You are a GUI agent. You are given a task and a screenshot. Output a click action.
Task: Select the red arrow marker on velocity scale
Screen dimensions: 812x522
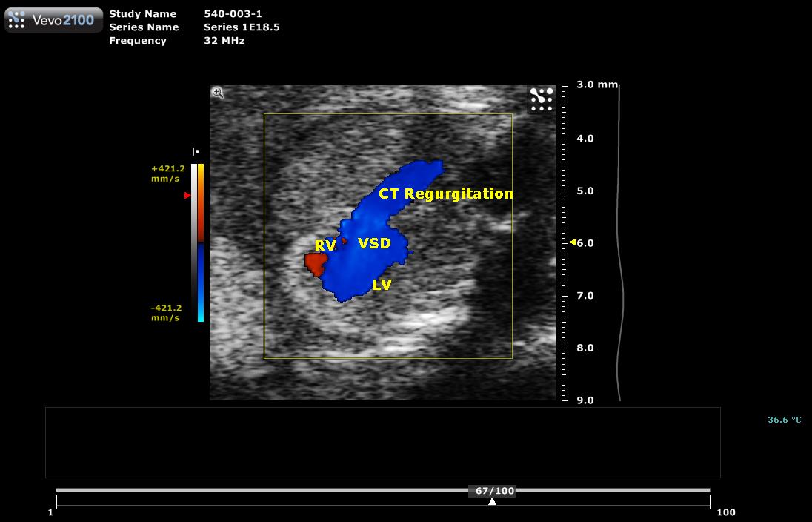[187, 196]
